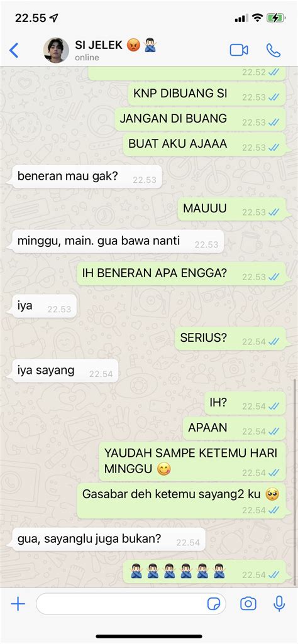This screenshot has height=644, width=298.
Task: Tap the Wi-Fi indicator in status bar
Action: [257, 18]
